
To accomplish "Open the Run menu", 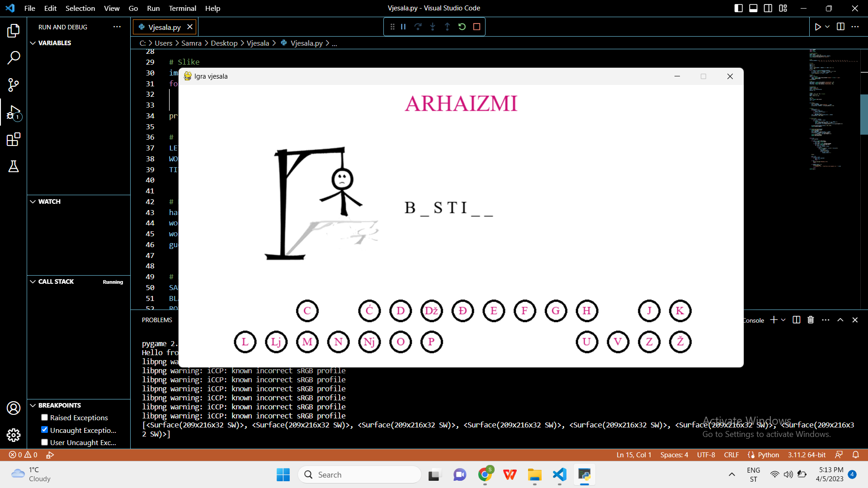I will point(153,8).
